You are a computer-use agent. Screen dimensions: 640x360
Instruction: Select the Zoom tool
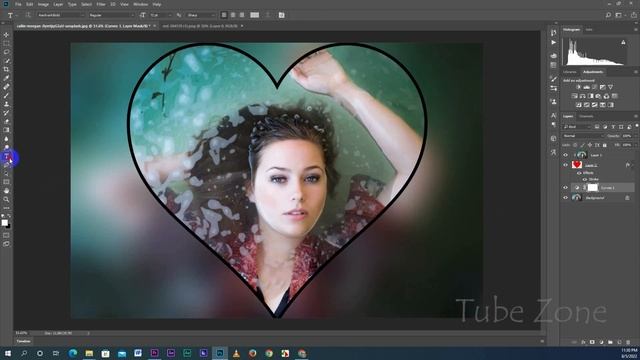[x=6, y=199]
